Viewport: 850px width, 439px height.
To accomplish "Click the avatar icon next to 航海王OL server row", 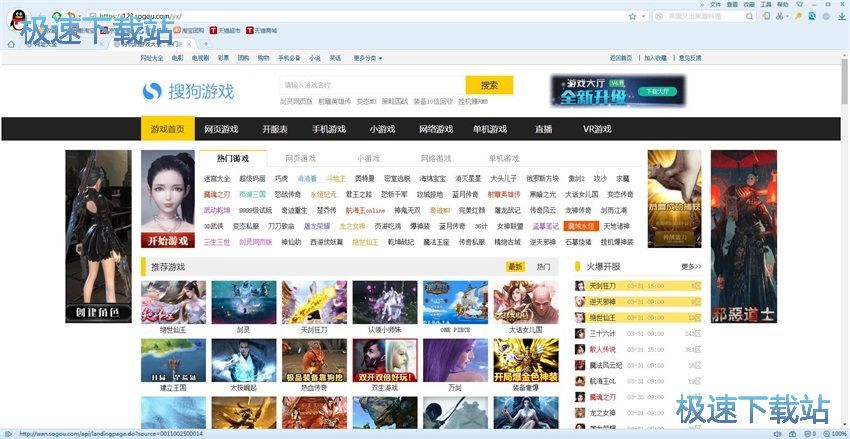I will [x=580, y=381].
